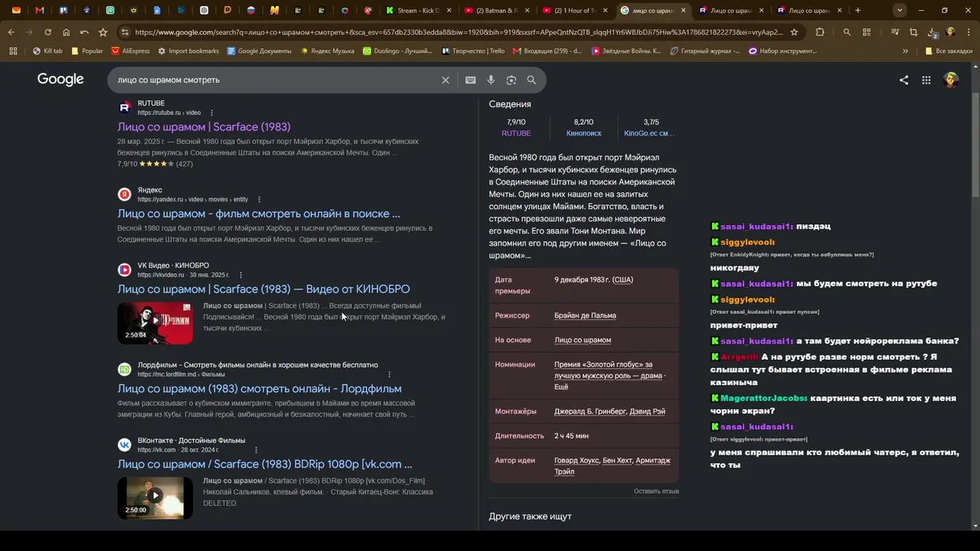980x551 pixels.
Task: Play the КИНОБРО video thumbnail
Action: 155,323
